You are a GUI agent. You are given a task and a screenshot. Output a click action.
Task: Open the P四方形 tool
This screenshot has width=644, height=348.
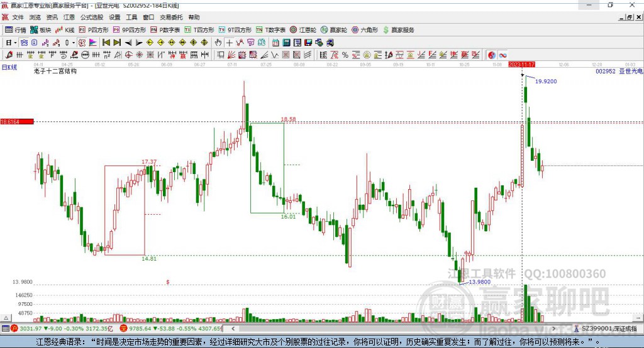(x=94, y=30)
